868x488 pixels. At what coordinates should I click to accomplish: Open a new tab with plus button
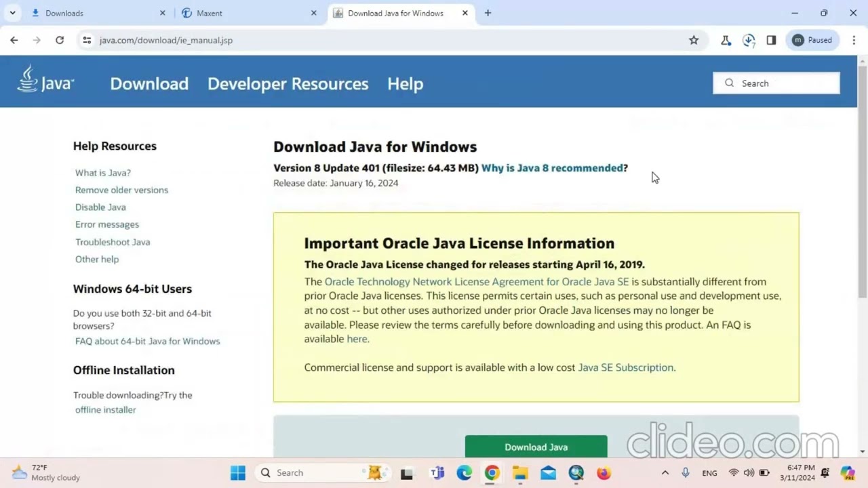tap(488, 13)
